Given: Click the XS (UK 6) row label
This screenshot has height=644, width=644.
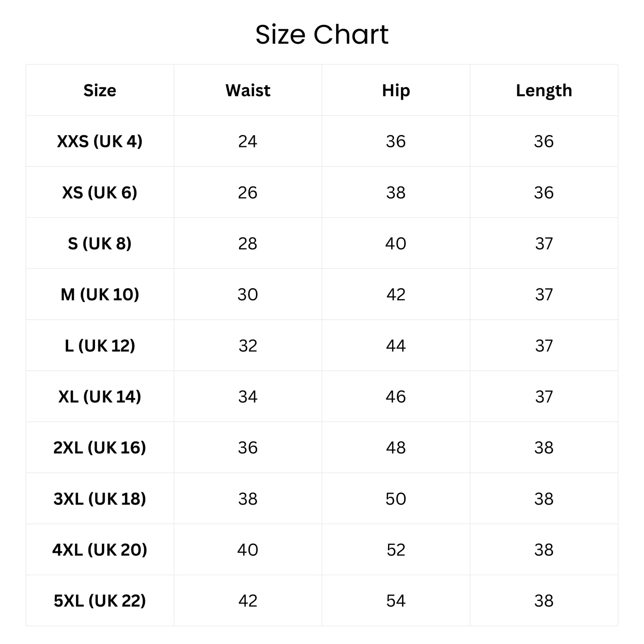Looking at the screenshot, I should [100, 192].
